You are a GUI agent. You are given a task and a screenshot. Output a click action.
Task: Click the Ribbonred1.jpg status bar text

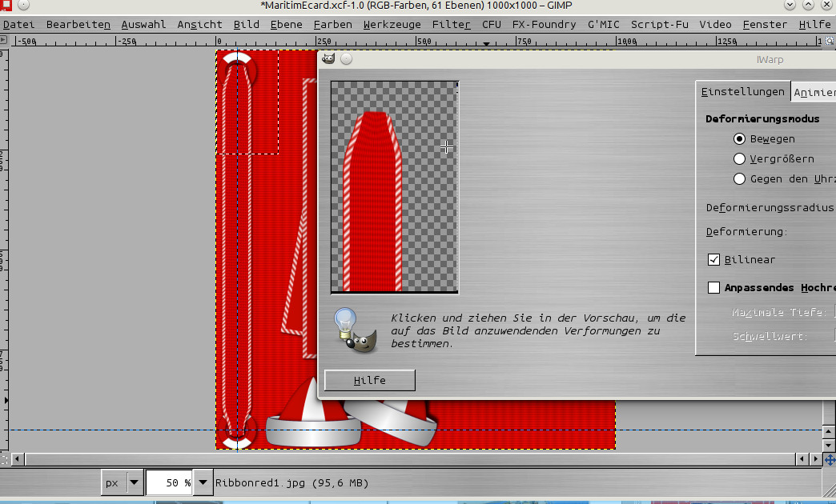[291, 482]
